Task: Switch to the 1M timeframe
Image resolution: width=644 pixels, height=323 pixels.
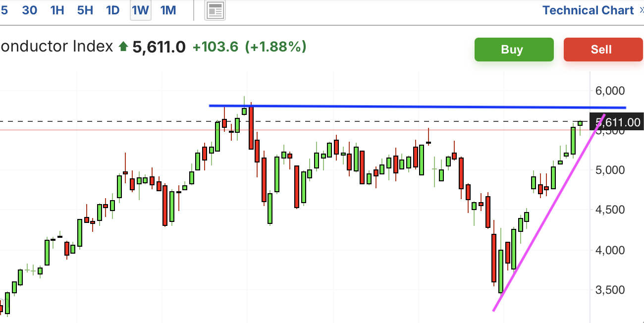Action: click(x=168, y=10)
